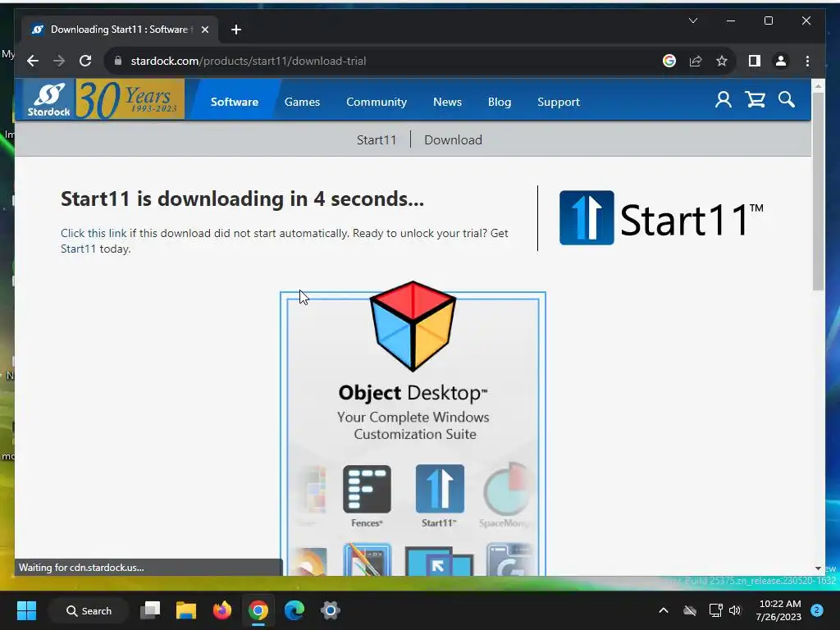Reload the page with refresh button
The width and height of the screenshot is (840, 630).
[85, 61]
